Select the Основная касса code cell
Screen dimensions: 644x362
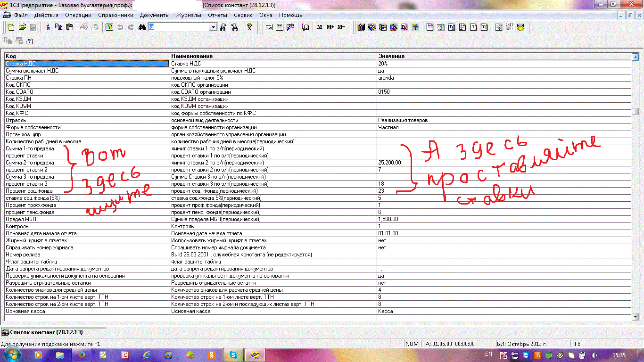click(87, 311)
